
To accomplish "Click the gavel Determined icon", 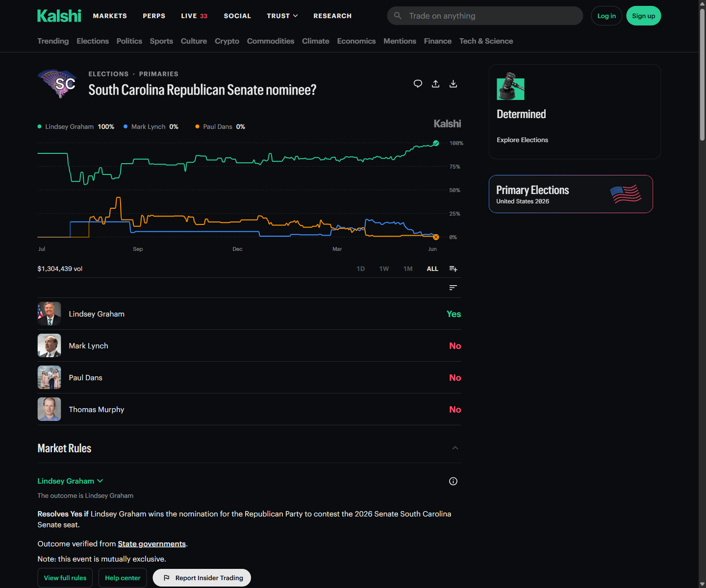I will pyautogui.click(x=510, y=86).
